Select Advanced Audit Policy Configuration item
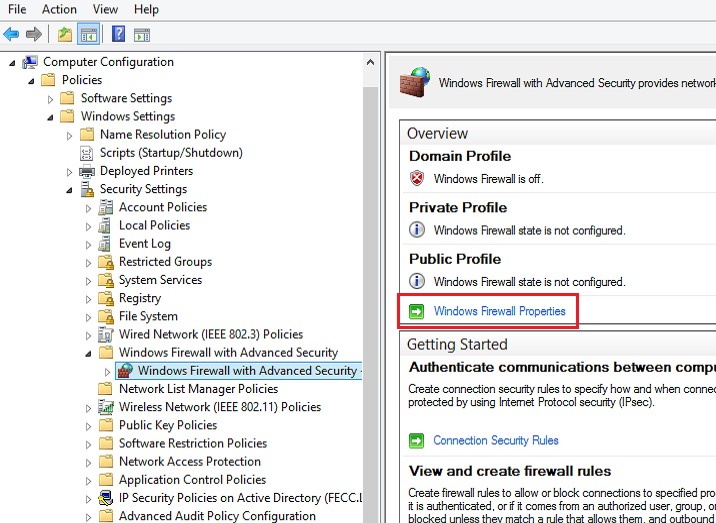 [217, 516]
